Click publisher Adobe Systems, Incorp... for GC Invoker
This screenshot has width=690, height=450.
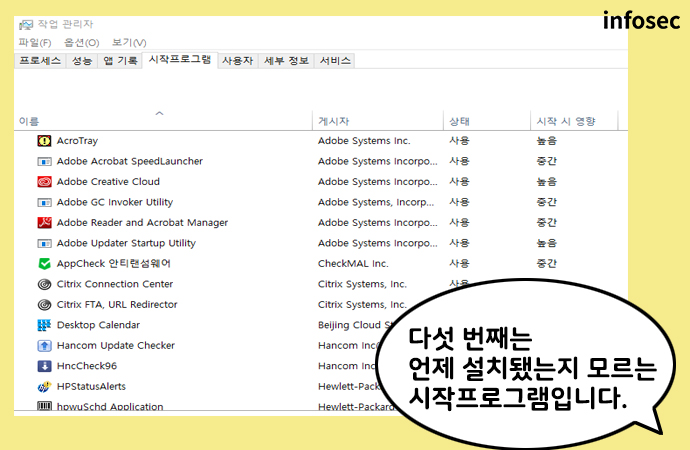[x=376, y=202]
